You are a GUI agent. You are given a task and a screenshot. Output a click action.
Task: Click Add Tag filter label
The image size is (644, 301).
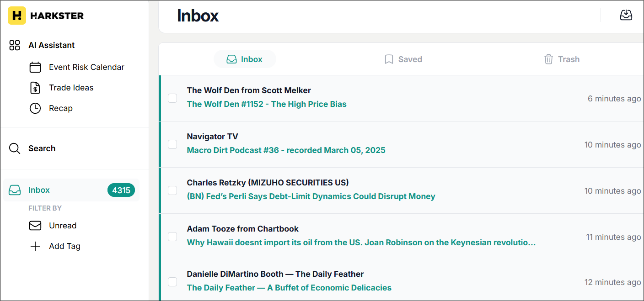tap(64, 246)
